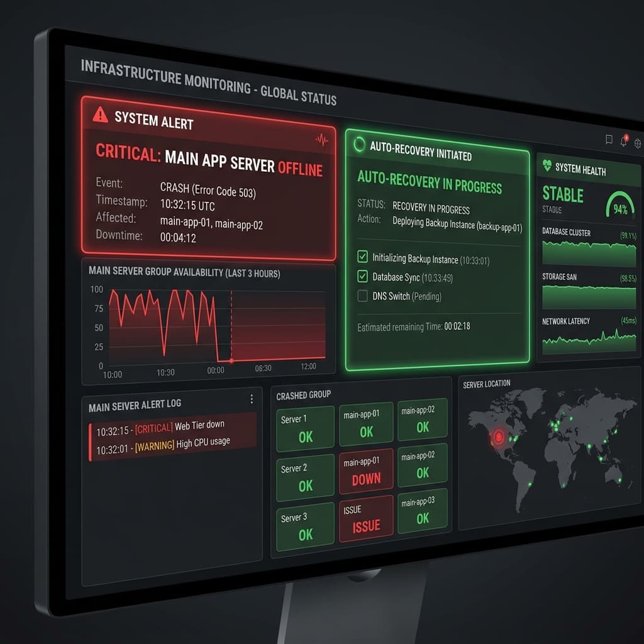Click the red pulsing hotspot on world map
The image size is (644, 644).
tap(499, 436)
